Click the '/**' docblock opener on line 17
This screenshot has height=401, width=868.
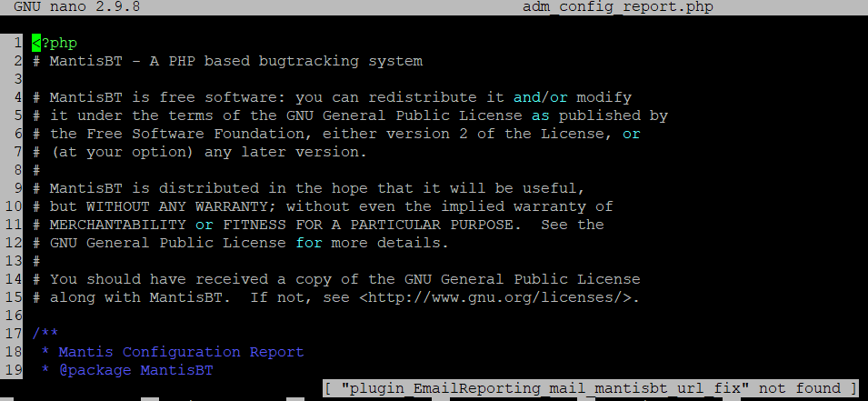pyautogui.click(x=45, y=334)
